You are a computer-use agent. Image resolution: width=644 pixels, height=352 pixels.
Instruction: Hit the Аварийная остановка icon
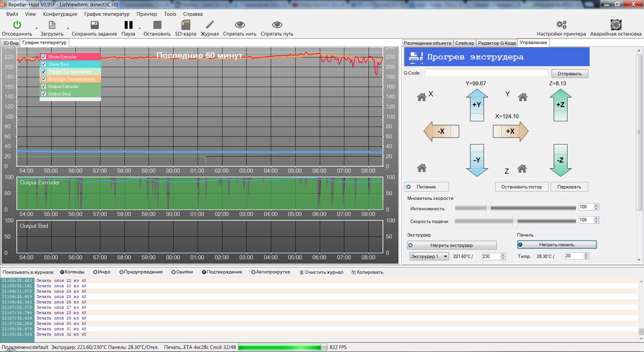615,25
